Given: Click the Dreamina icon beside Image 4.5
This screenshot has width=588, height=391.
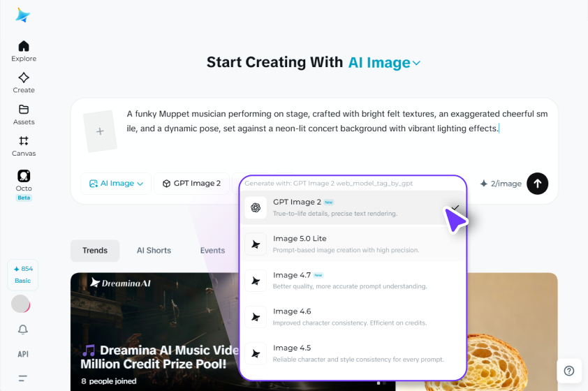Looking at the screenshot, I should [x=256, y=353].
